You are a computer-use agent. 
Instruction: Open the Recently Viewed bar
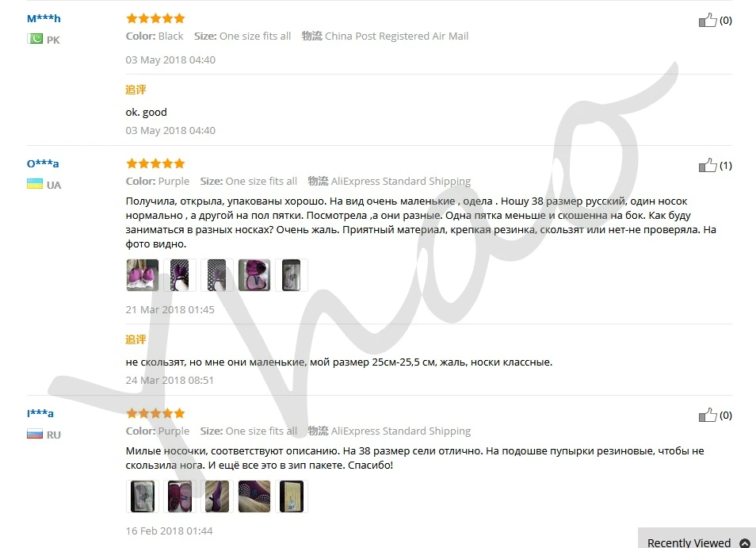pyautogui.click(x=697, y=539)
